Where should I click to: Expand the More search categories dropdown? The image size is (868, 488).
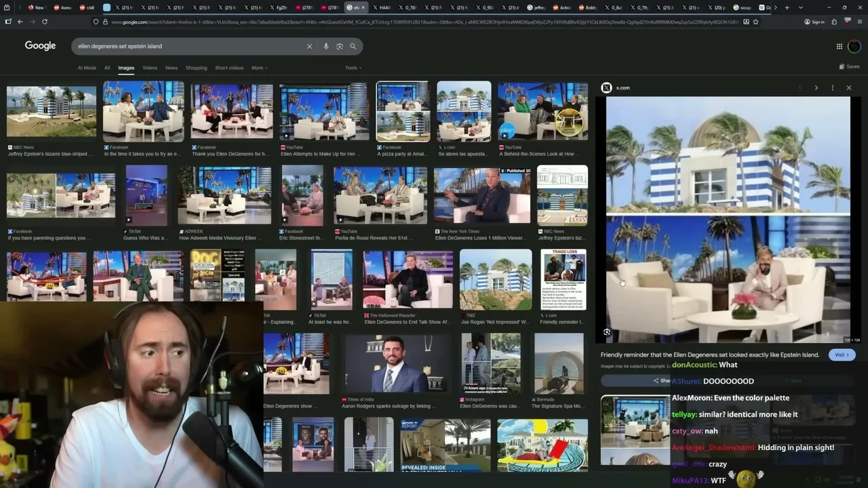pyautogui.click(x=259, y=68)
